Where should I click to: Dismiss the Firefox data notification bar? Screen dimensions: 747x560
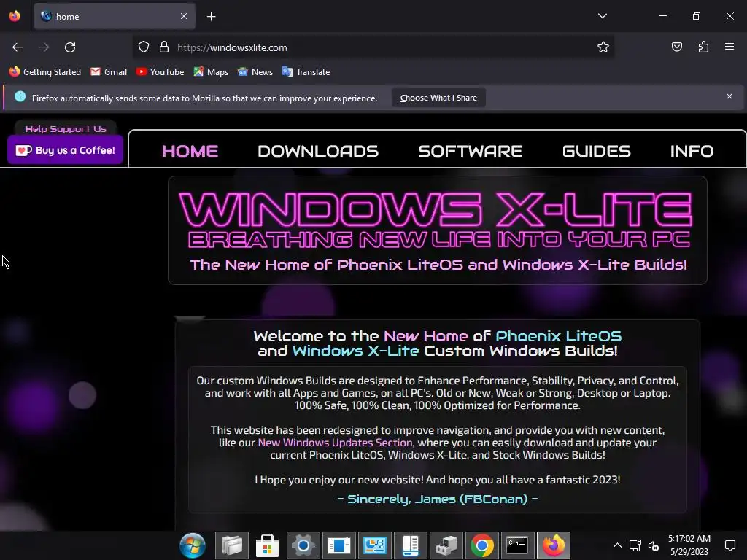[729, 97]
